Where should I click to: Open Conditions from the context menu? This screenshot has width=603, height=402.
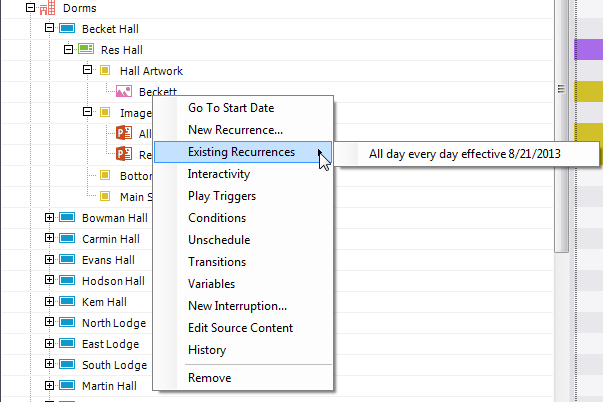point(243,218)
